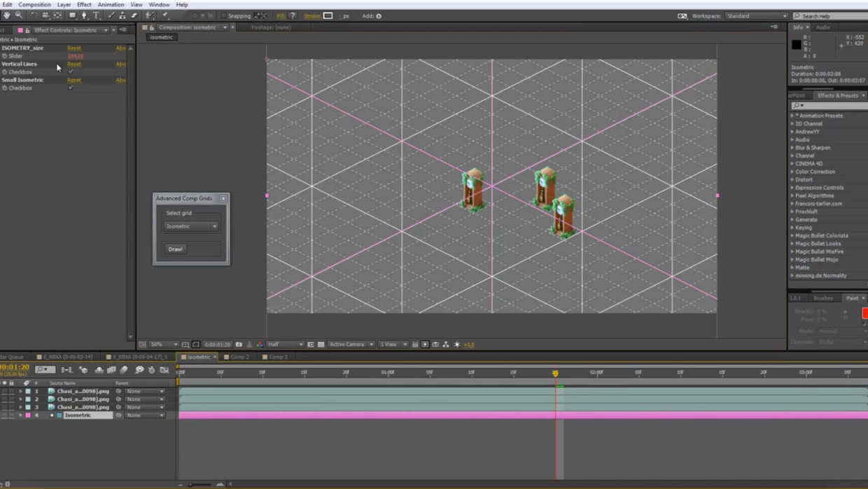Screen dimensions: 868x489
Task: Select the Horizontal Type tool
Action: (x=97, y=15)
